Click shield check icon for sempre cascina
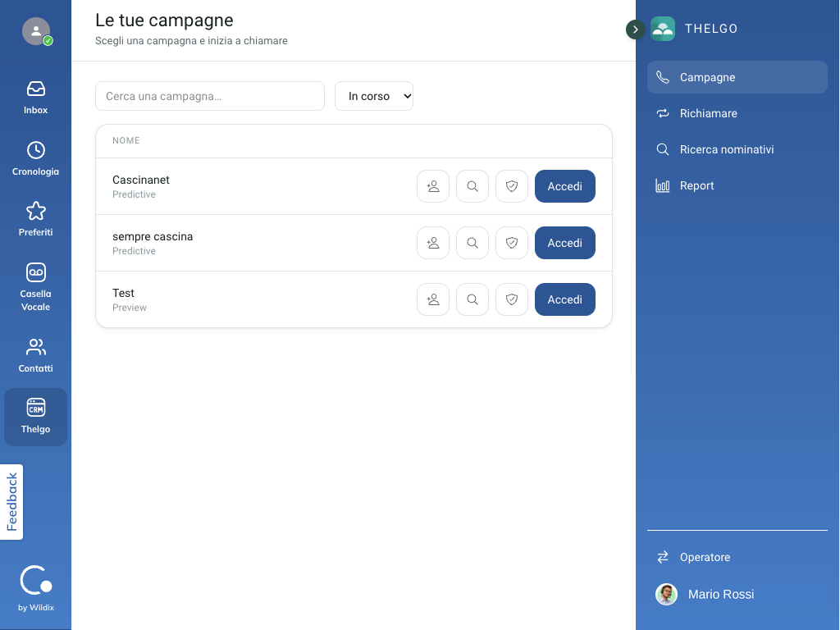 point(512,243)
